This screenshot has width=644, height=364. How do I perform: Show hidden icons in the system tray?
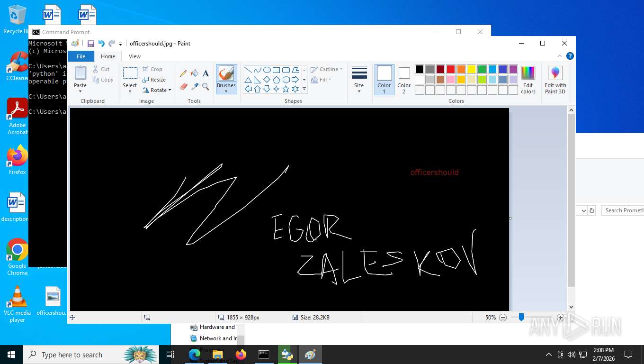click(x=549, y=355)
